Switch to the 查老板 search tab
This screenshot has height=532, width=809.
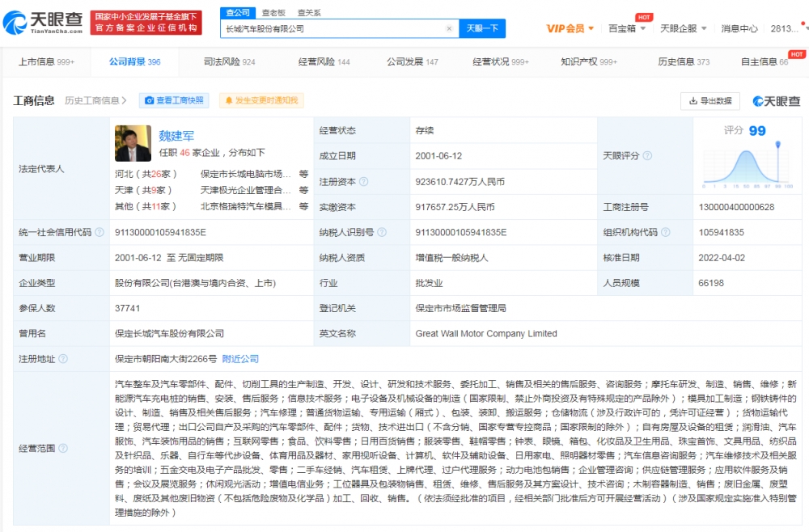pos(273,13)
